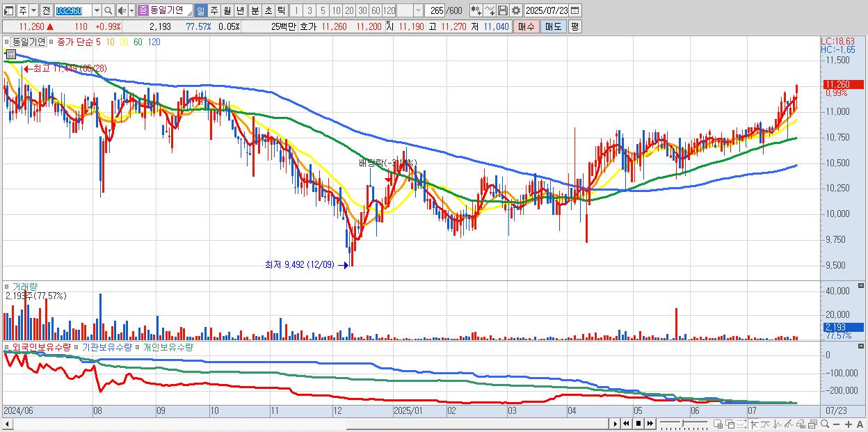Close the volume panel with its X box
This screenshot has width=868, height=432.
click(x=862, y=286)
